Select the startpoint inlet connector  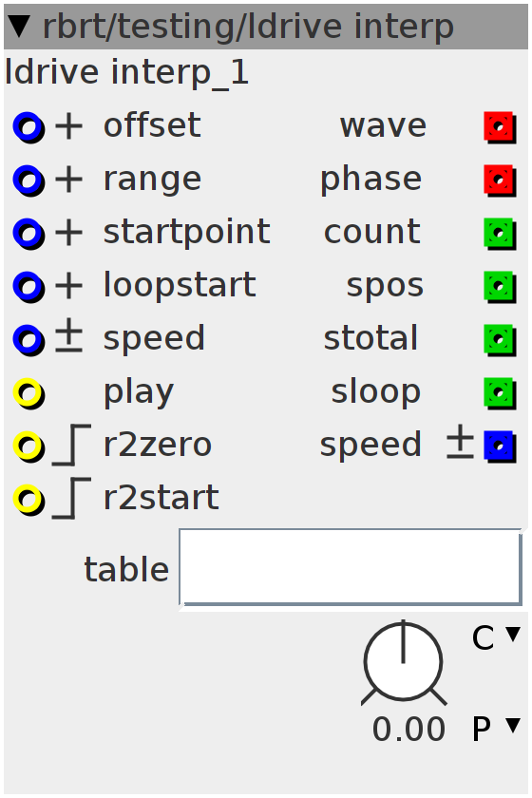tap(28, 234)
